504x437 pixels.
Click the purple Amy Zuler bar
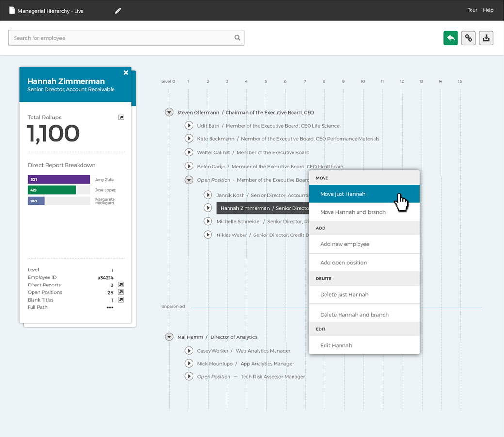(x=59, y=179)
